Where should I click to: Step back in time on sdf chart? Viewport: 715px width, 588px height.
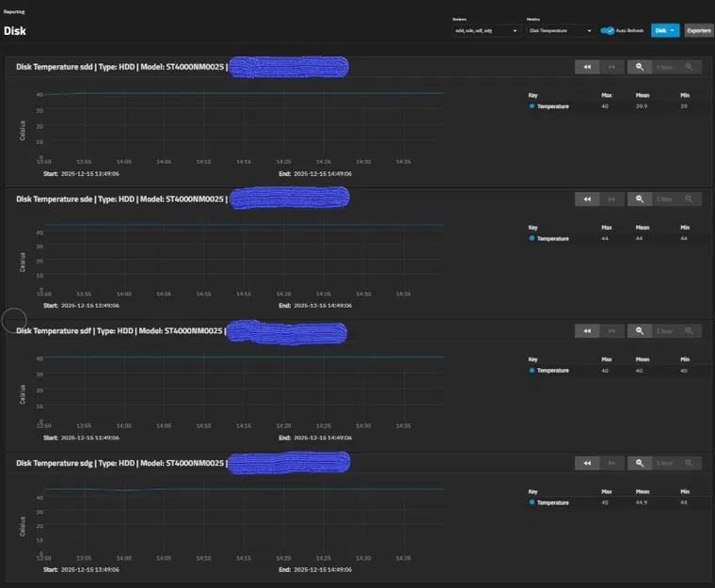click(587, 331)
